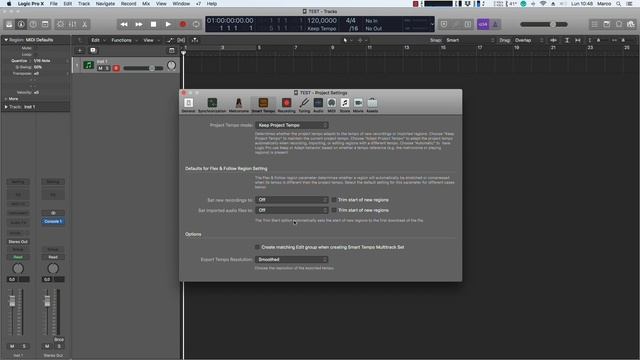
Task: Open the View menu in Tracks area
Action: 151,40
